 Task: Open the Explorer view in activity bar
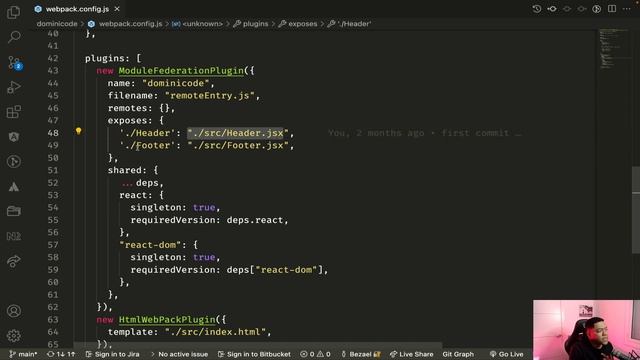coord(13,12)
